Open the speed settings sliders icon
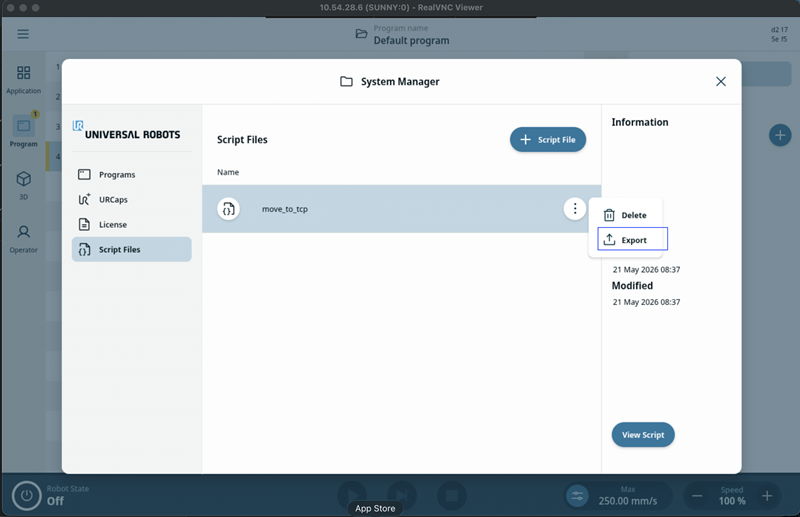The image size is (800, 517). click(x=578, y=496)
